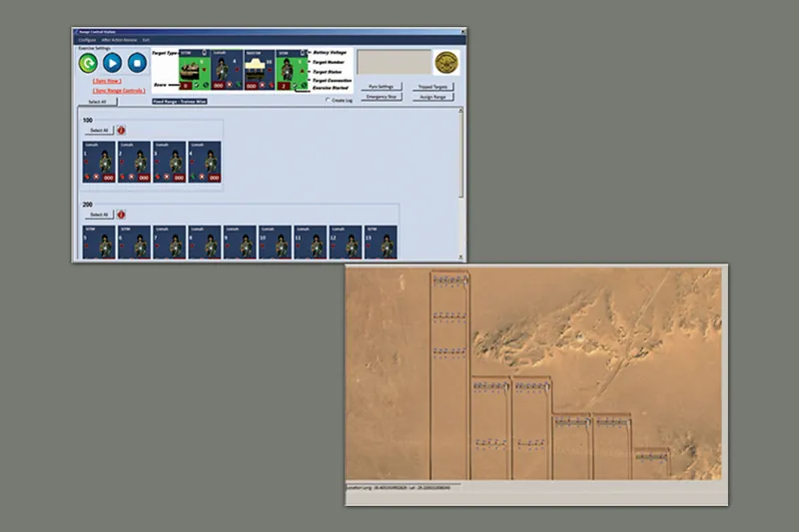799x532 pixels.
Task: Select target card number 4
Action: pyautogui.click(x=205, y=162)
